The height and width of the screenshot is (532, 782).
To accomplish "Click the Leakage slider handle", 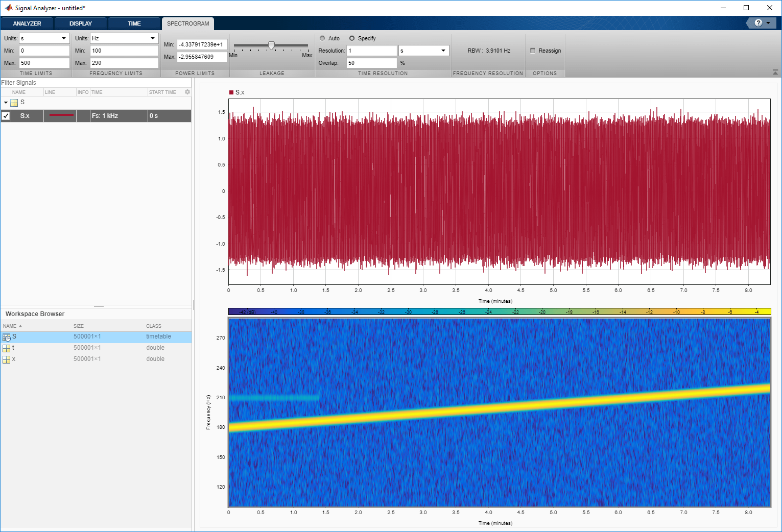I will point(271,45).
